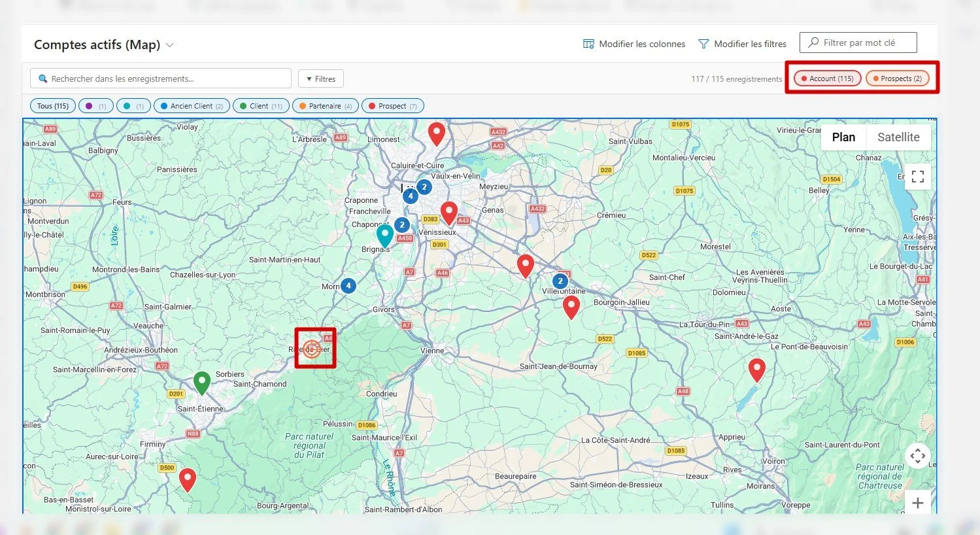The image size is (980, 535).
Task: Click the Vienne town label on map
Action: coord(432,351)
